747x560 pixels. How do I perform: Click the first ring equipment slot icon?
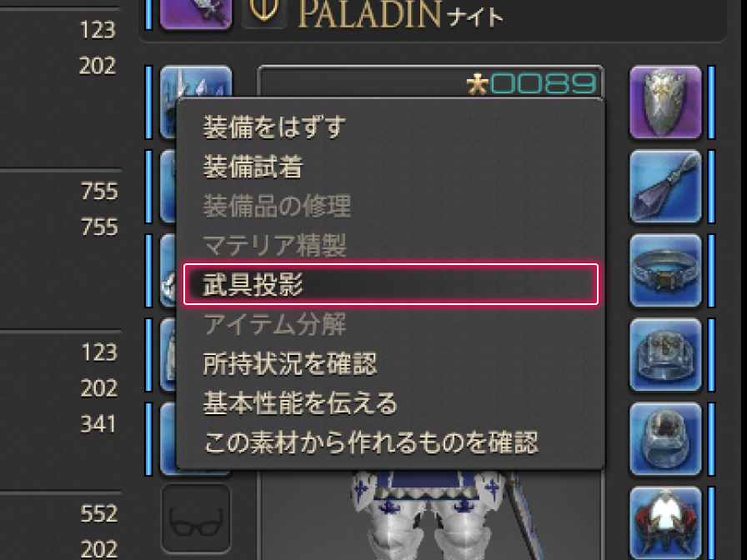coord(665,355)
